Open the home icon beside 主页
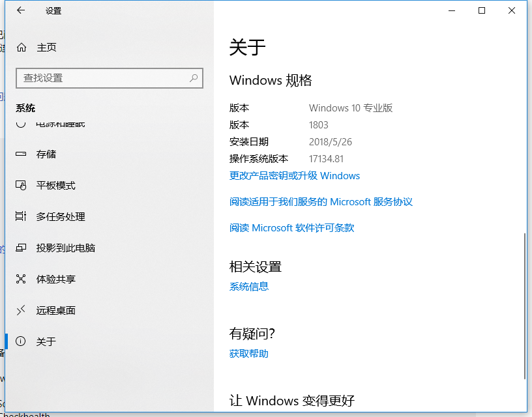The width and height of the screenshot is (532, 417). [22, 48]
